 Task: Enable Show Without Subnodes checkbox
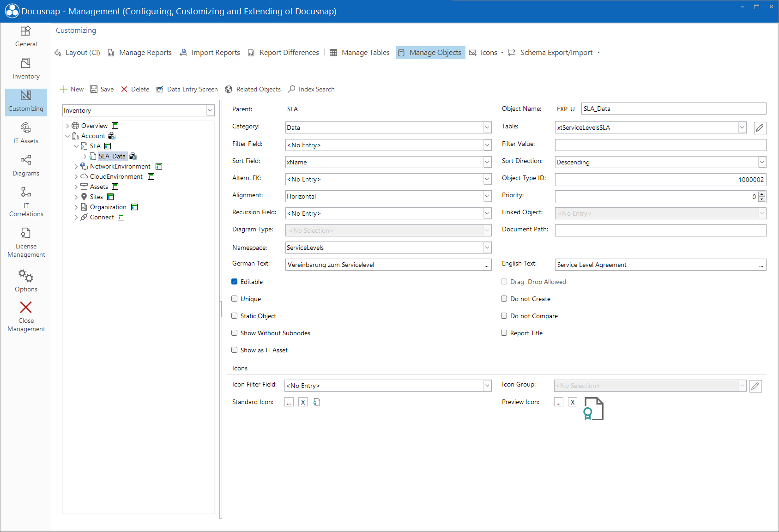235,333
